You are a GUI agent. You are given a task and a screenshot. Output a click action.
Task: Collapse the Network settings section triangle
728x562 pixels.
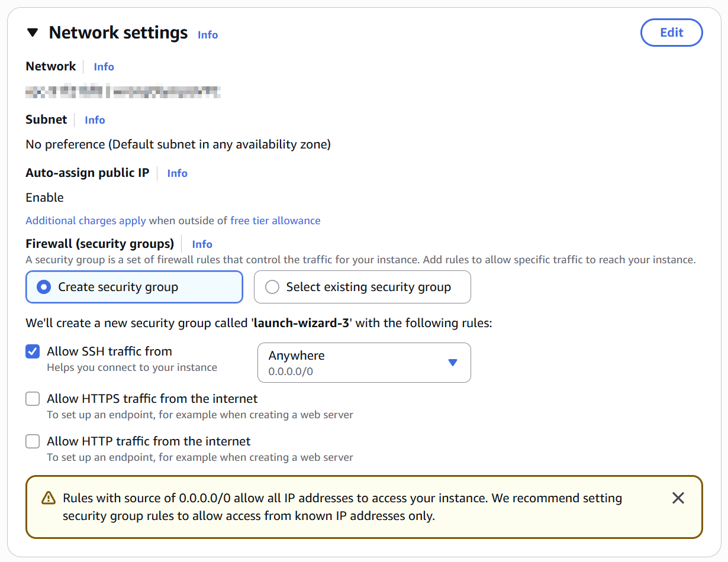tap(33, 33)
